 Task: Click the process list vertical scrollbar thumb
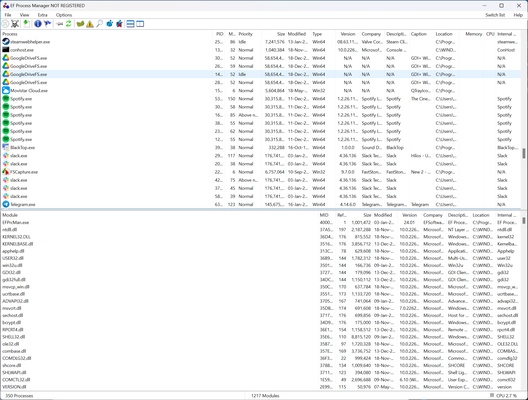(x=524, y=153)
